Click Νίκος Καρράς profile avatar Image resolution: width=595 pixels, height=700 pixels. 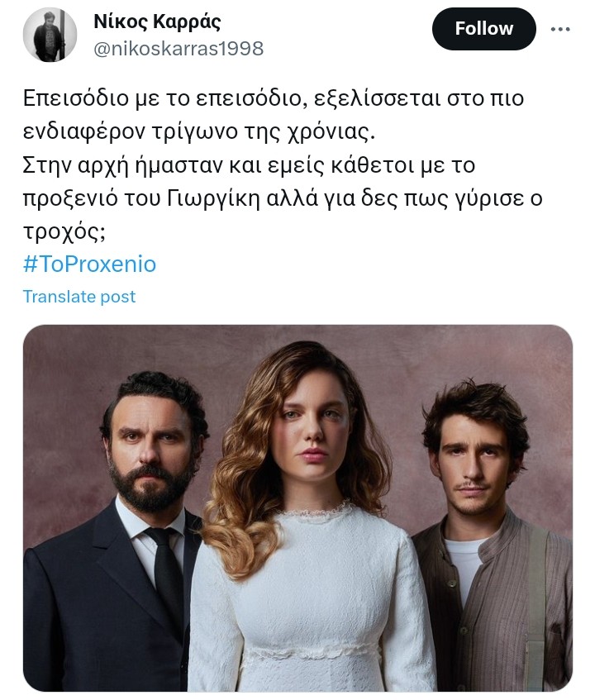pos(50,35)
